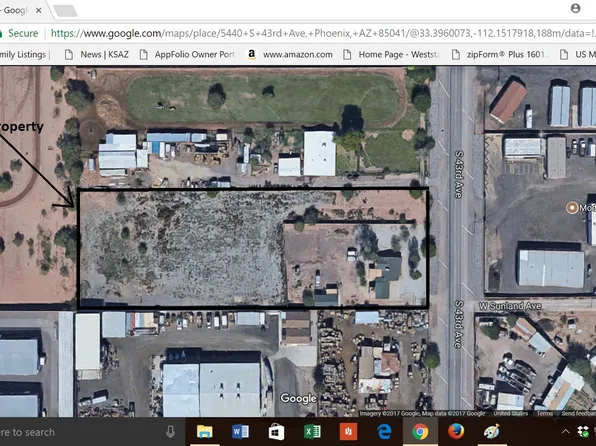This screenshot has height=446, width=596.
Task: Click the United States link in footer
Action: (510, 414)
